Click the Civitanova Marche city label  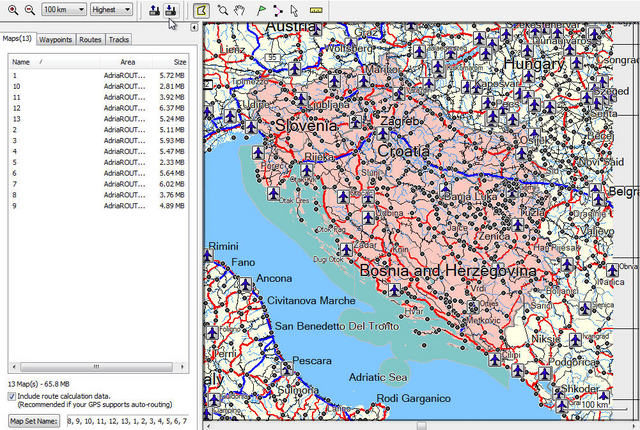click(311, 301)
